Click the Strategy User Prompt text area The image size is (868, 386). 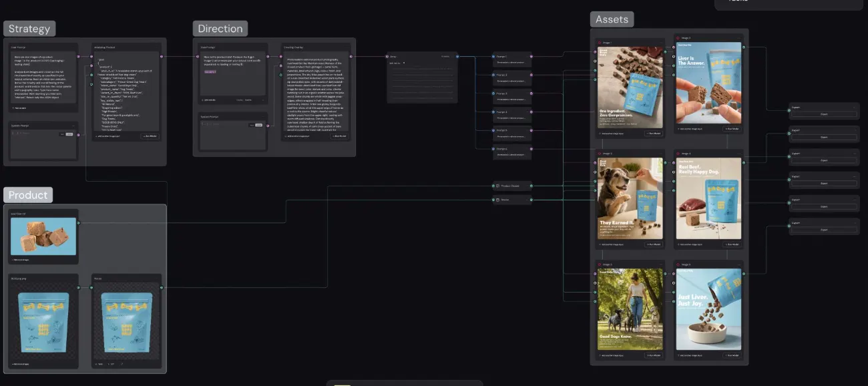point(43,77)
